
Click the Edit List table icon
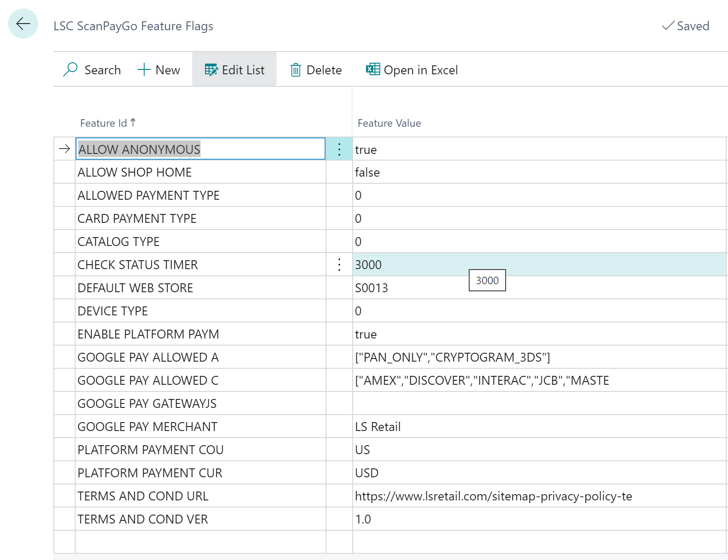(x=211, y=70)
